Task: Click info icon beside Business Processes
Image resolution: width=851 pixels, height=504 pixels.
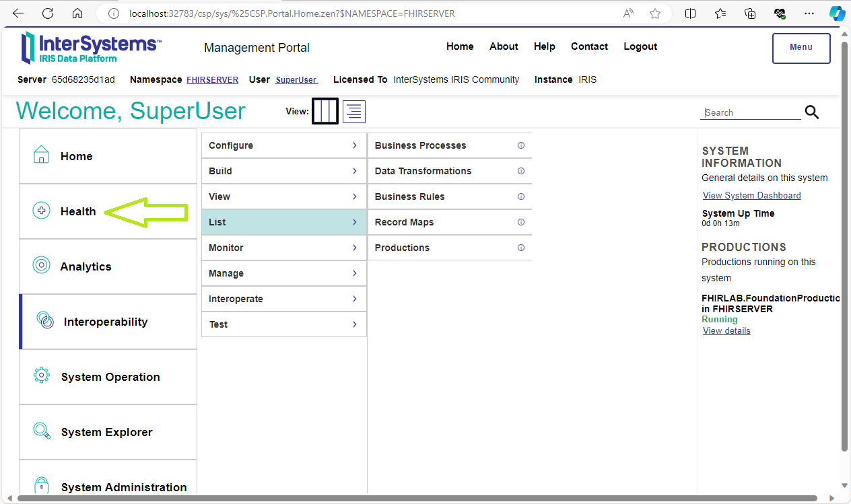Action: [x=520, y=145]
